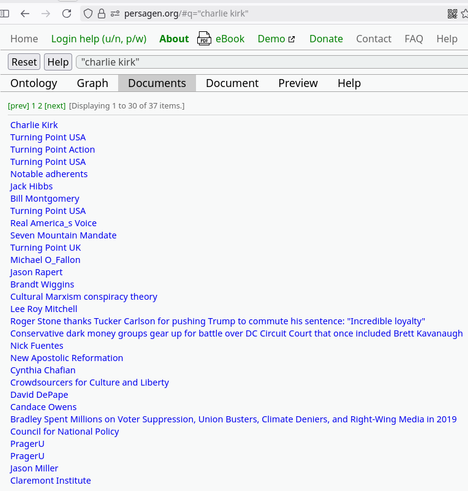The width and height of the screenshot is (468, 491).
Task: Open the Candace Owens link
Action: click(43, 407)
